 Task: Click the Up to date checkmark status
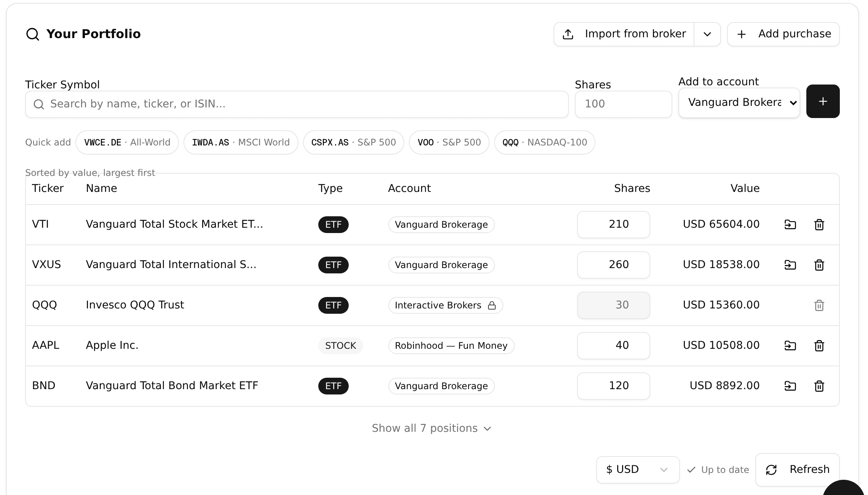pos(718,470)
